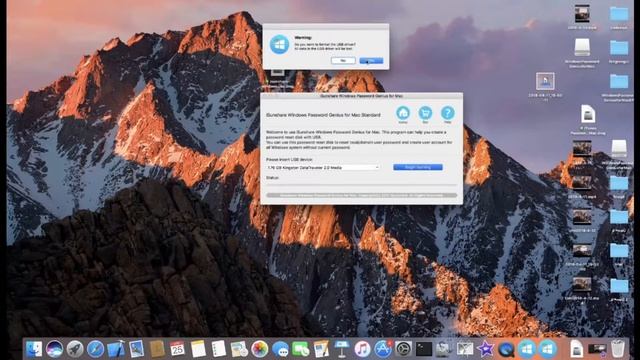The height and width of the screenshot is (360, 640).
Task: Launch Siri from the dock
Action: (55, 349)
